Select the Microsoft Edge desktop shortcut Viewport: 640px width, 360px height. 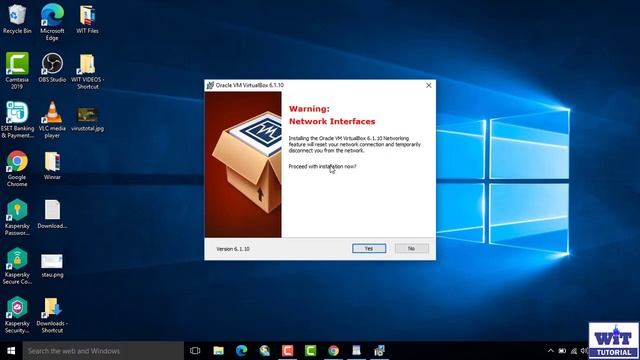[x=52, y=22]
